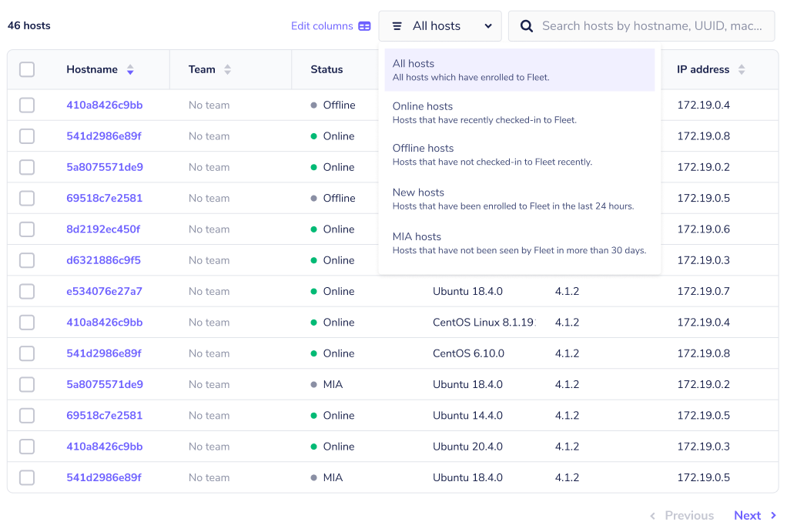Sort by IP address using the sort arrows
Viewport: 797px width, 532px height.
pyautogui.click(x=742, y=69)
